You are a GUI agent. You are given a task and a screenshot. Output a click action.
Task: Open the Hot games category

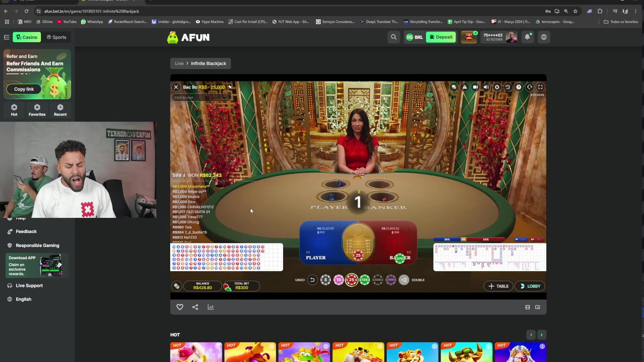14,110
